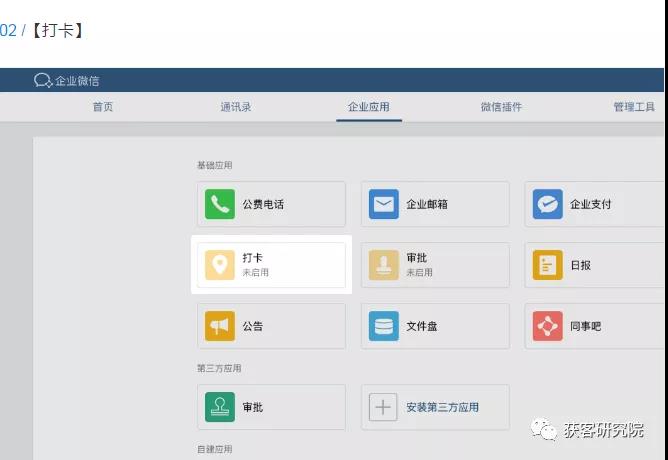The height and width of the screenshot is (460, 668).
Task: Open the 首页 tab
Action: (103, 107)
